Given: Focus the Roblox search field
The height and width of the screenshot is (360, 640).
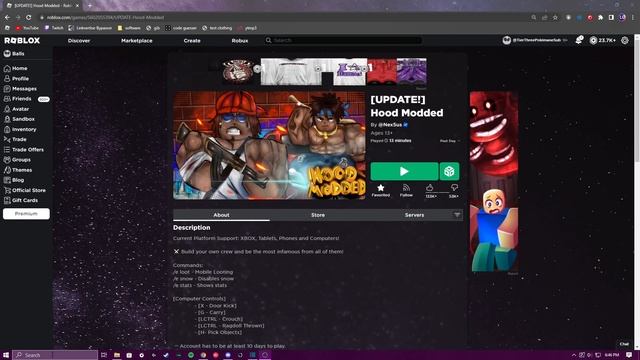Looking at the screenshot, I should (x=343, y=40).
